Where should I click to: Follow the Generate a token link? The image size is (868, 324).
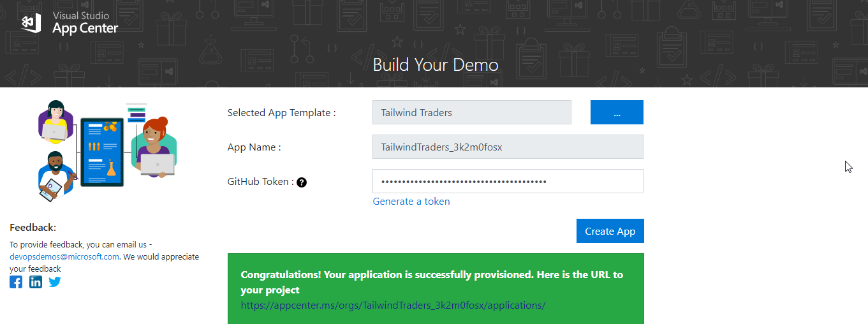411,202
